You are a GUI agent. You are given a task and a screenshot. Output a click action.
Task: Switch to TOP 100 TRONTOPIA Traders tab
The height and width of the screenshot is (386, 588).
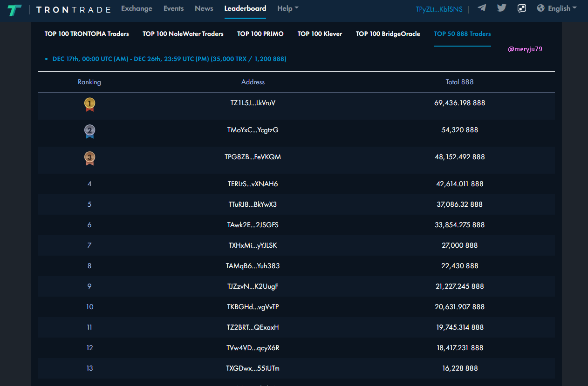click(87, 34)
